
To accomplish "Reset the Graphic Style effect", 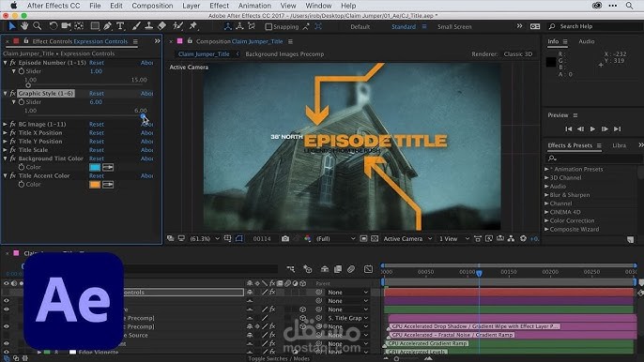I will pos(97,94).
